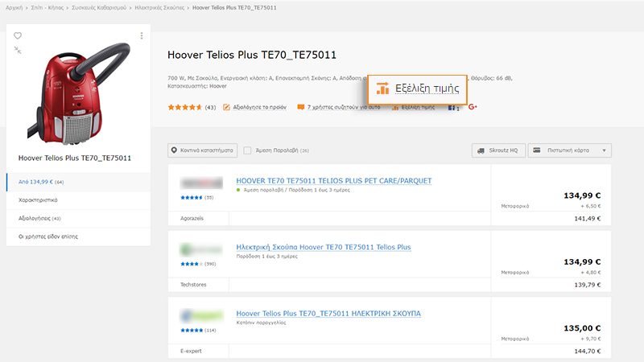Open Οι χρήστες είδαν επίσης section
The image size is (644, 362).
(78, 237)
